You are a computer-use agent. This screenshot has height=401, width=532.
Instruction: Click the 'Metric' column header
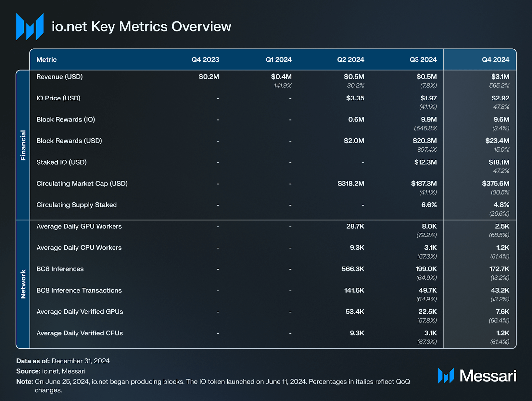point(46,60)
